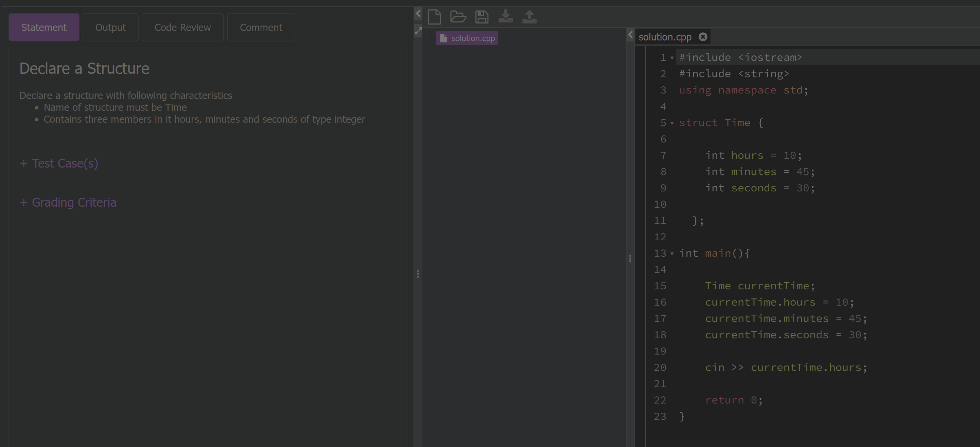Collapse the main function code fold
This screenshot has width=980, height=447.
point(672,254)
